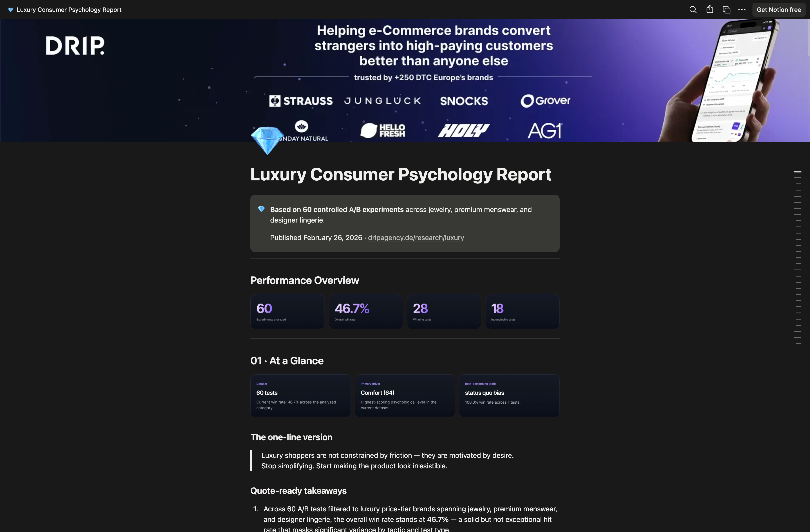Click the duplicate page icon
This screenshot has height=532, width=810.
[726, 9]
